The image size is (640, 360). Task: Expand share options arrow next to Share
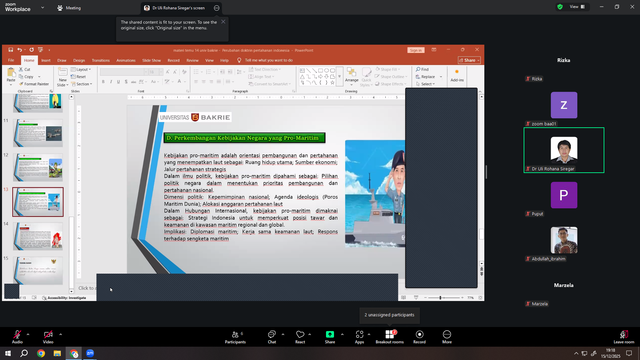pyautogui.click(x=342, y=334)
